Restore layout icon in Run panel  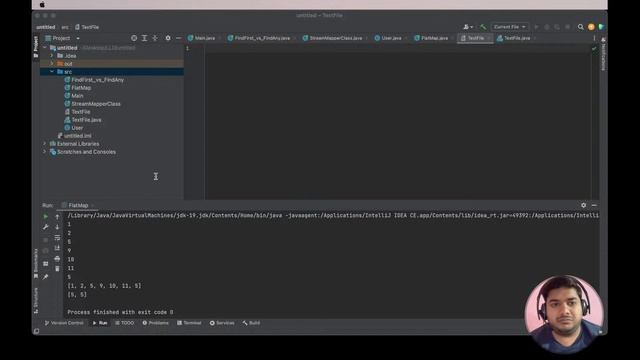click(46, 264)
